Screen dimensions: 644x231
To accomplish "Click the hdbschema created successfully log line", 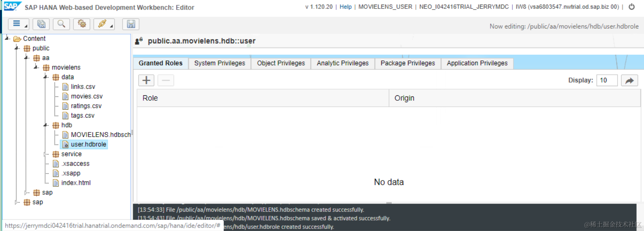I will pos(251,210).
